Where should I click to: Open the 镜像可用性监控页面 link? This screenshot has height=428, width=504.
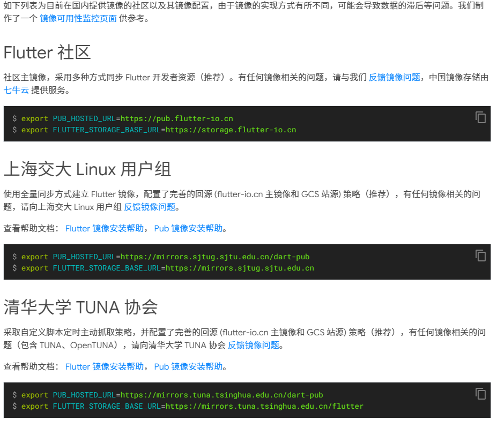78,18
